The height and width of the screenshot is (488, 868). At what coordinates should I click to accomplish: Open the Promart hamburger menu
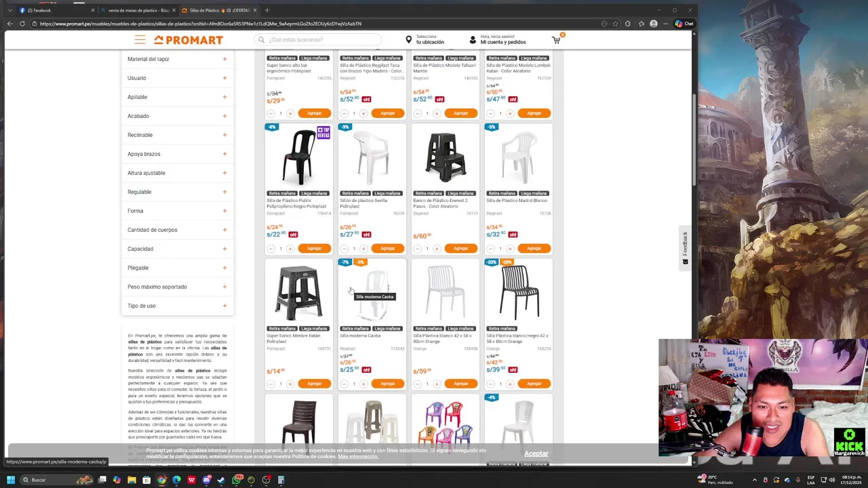click(x=140, y=40)
